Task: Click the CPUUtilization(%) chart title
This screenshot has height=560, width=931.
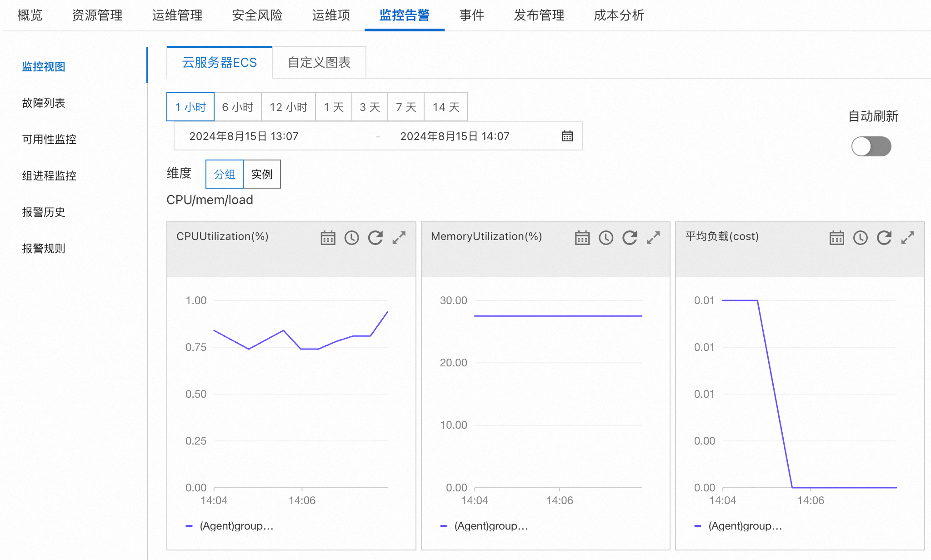Action: point(222,236)
